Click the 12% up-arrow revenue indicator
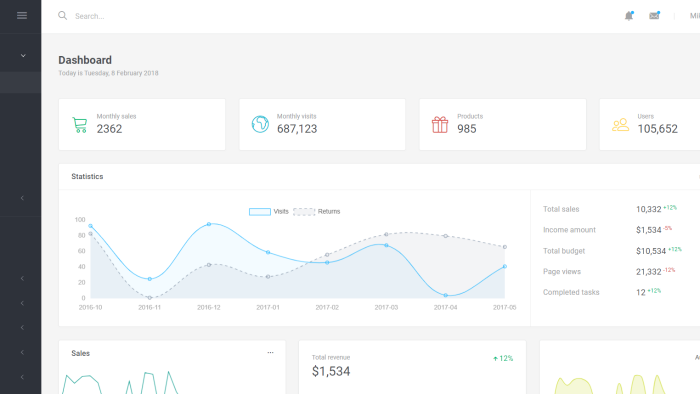 503,358
